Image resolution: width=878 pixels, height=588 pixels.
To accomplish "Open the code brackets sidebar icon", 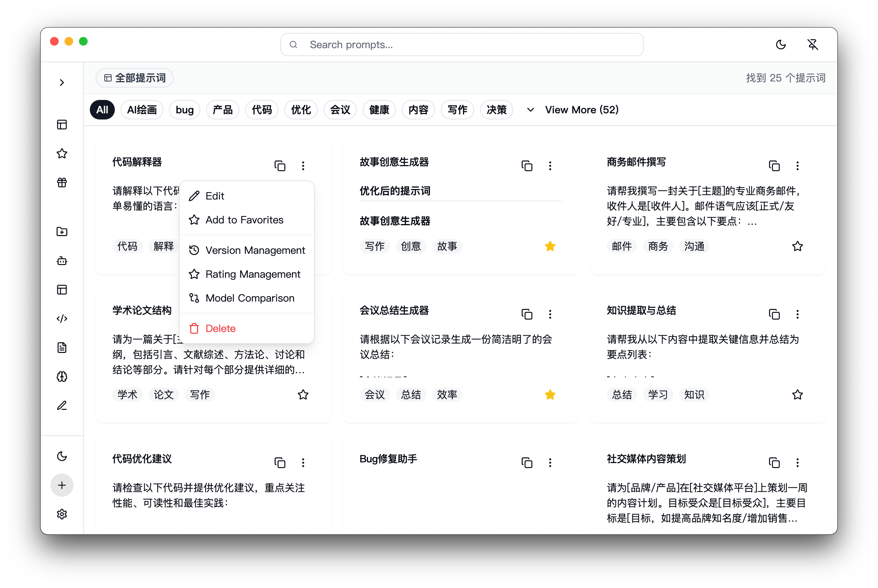I will (x=62, y=318).
